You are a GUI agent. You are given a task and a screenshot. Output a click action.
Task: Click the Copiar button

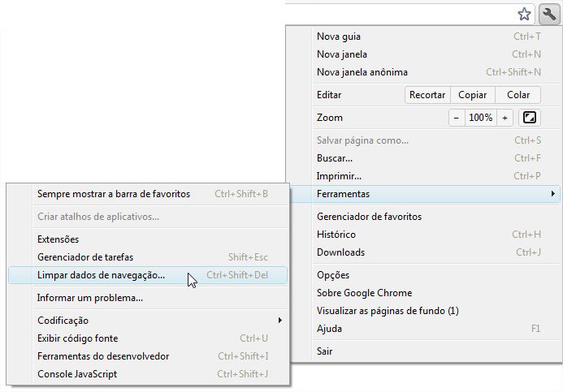(472, 95)
